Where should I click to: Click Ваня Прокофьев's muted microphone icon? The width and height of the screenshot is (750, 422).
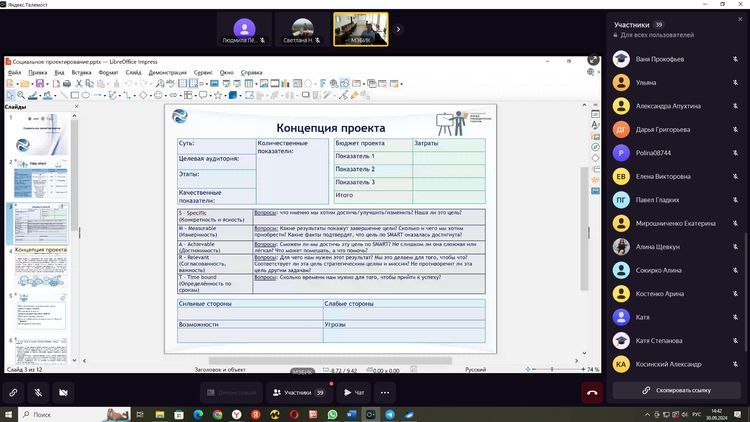pyautogui.click(x=737, y=58)
